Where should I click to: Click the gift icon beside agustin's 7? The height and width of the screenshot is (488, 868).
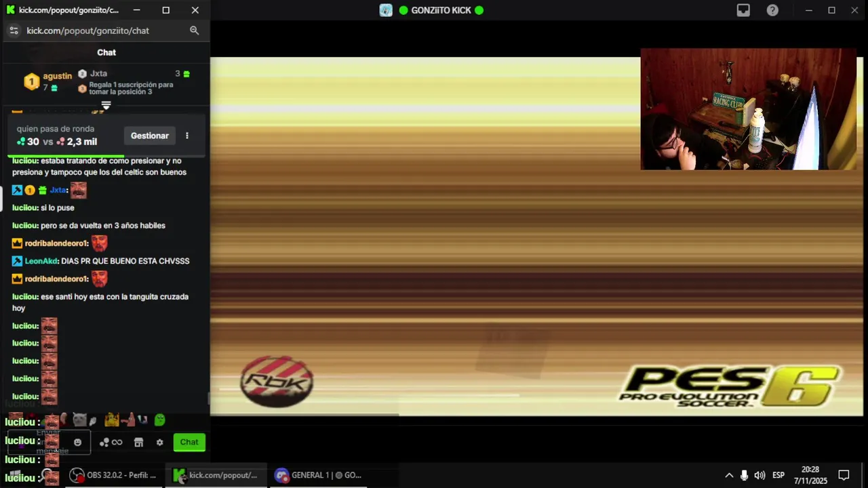(54, 88)
